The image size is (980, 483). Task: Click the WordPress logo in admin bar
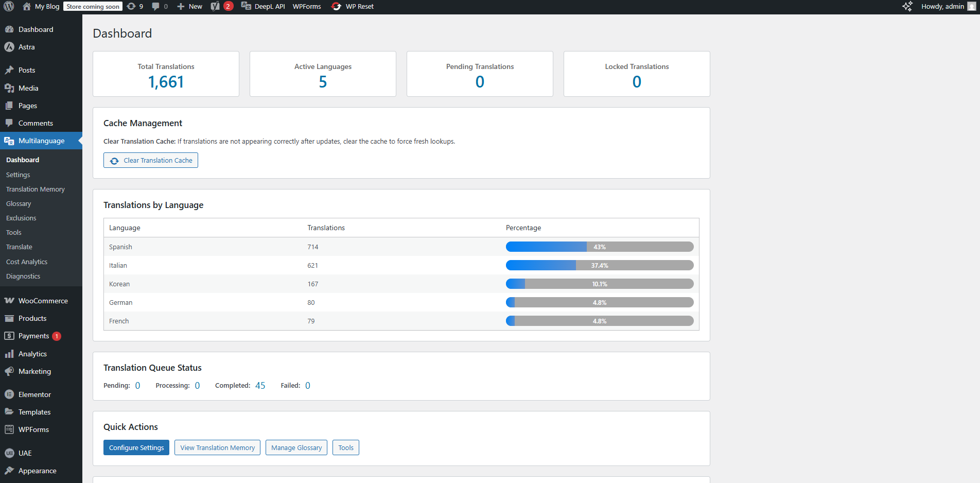pos(9,7)
